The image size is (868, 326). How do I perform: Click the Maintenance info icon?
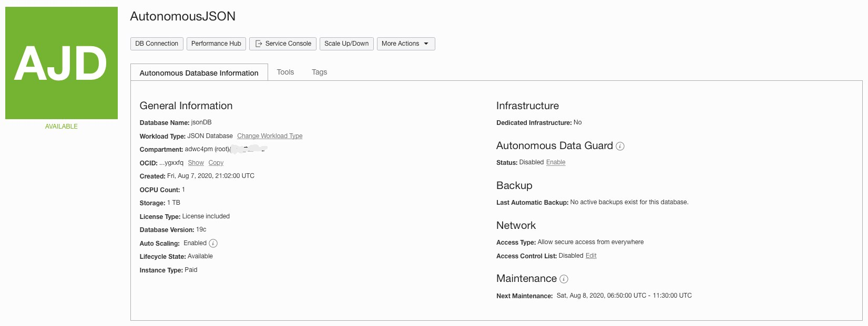(x=564, y=279)
